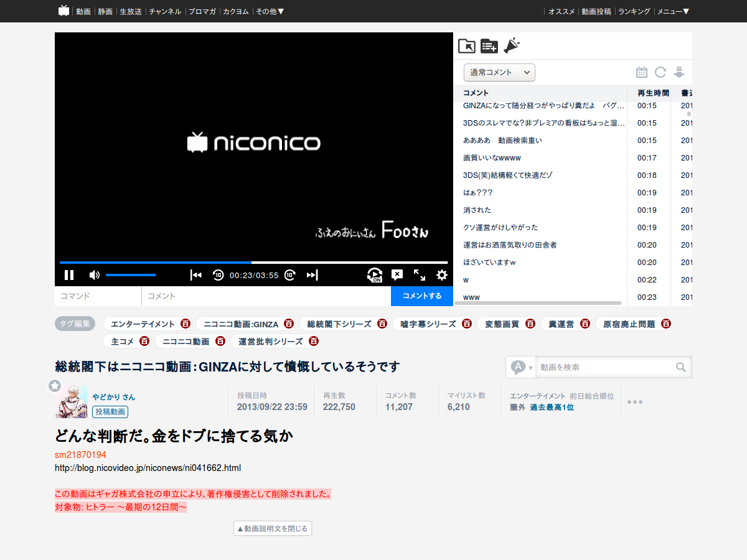Viewport: 747px width, 560px height.
Task: Sort by the コメント column header
Action: 476,93
